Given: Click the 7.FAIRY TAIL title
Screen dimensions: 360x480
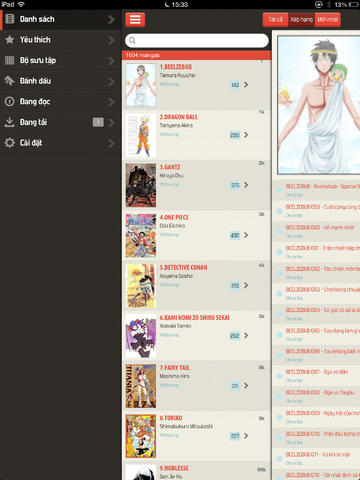Looking at the screenshot, I should click(x=175, y=368).
